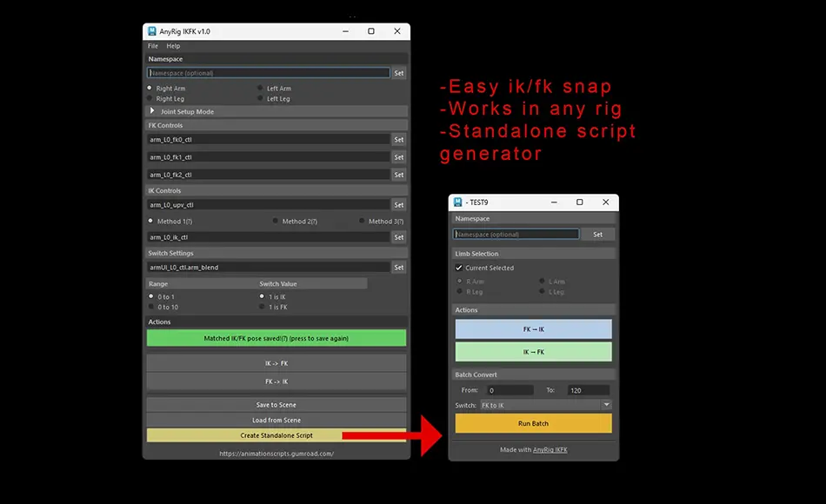Click the arm_L0_fk1_ctl text field
The image size is (826, 504).
(x=268, y=157)
